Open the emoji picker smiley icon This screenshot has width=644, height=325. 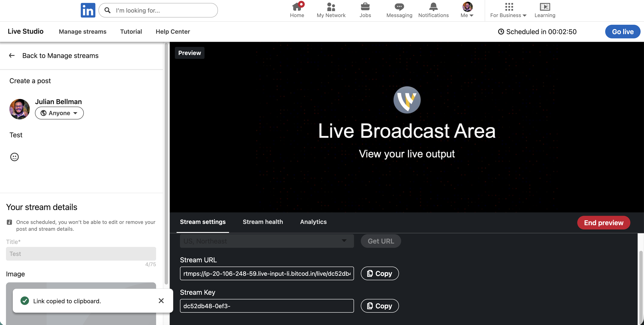click(x=15, y=157)
